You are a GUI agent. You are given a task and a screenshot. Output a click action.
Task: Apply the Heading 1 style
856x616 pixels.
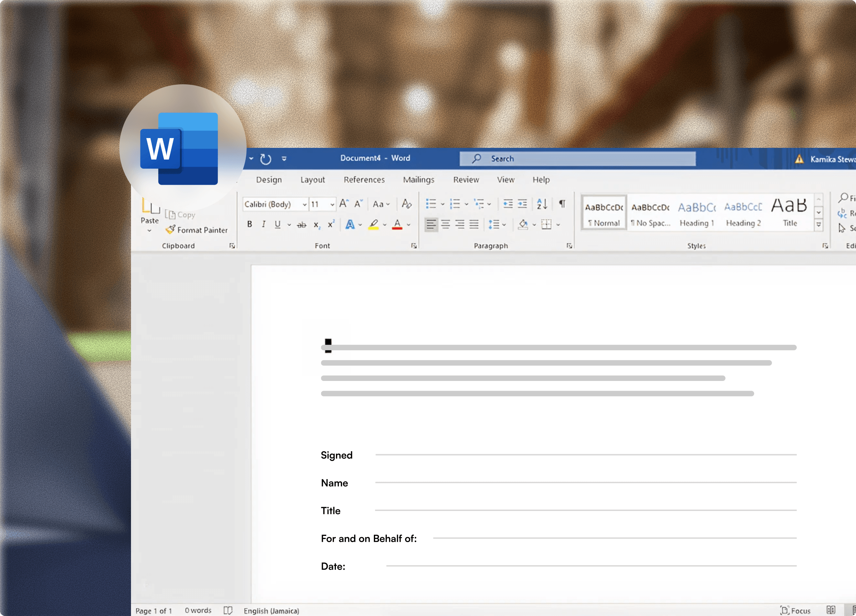coord(697,212)
